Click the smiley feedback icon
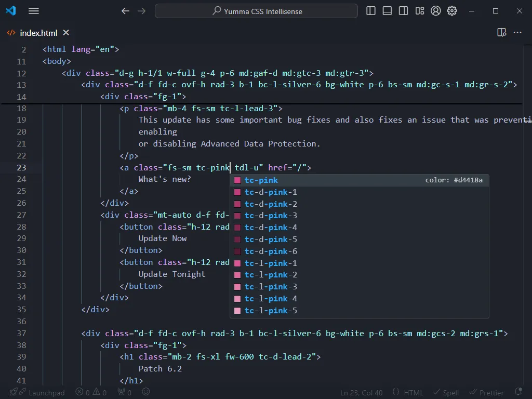Viewport: 532px width, 399px height. (x=146, y=392)
